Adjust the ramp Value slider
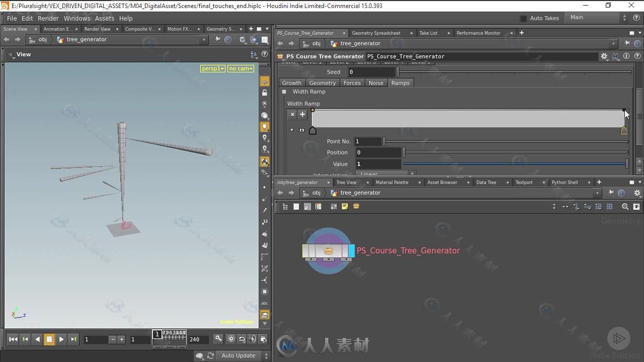The image size is (644, 362). pyautogui.click(x=516, y=164)
